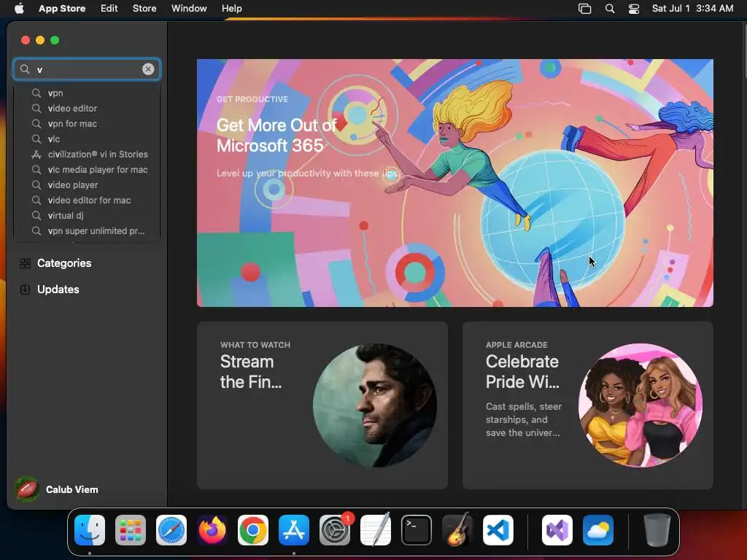Open the Help menu
747x560 pixels.
point(231,9)
